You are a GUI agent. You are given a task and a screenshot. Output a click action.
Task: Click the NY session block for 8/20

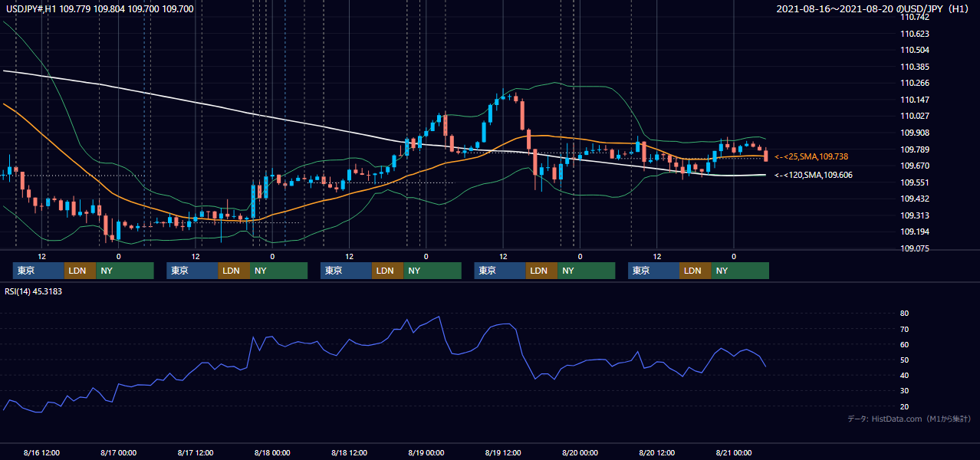(740, 271)
